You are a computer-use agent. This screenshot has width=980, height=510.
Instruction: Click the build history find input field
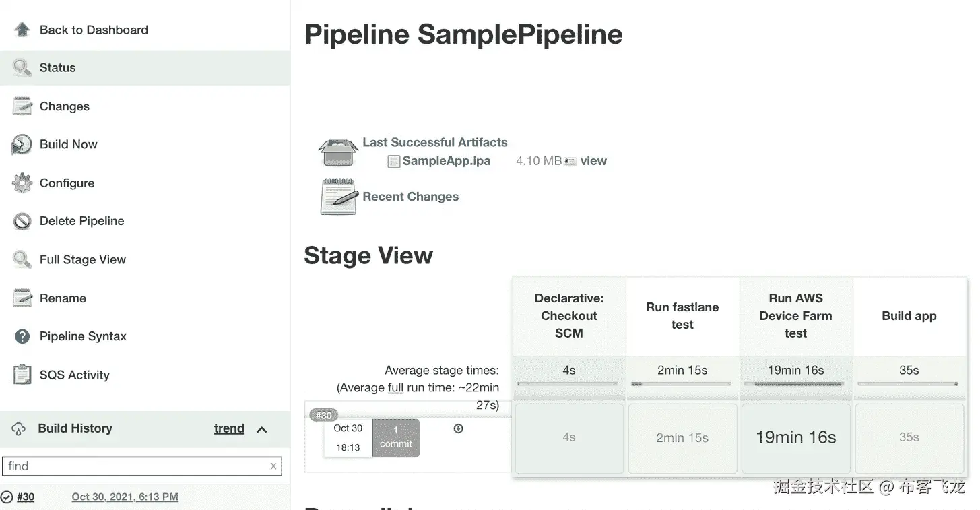coord(135,466)
